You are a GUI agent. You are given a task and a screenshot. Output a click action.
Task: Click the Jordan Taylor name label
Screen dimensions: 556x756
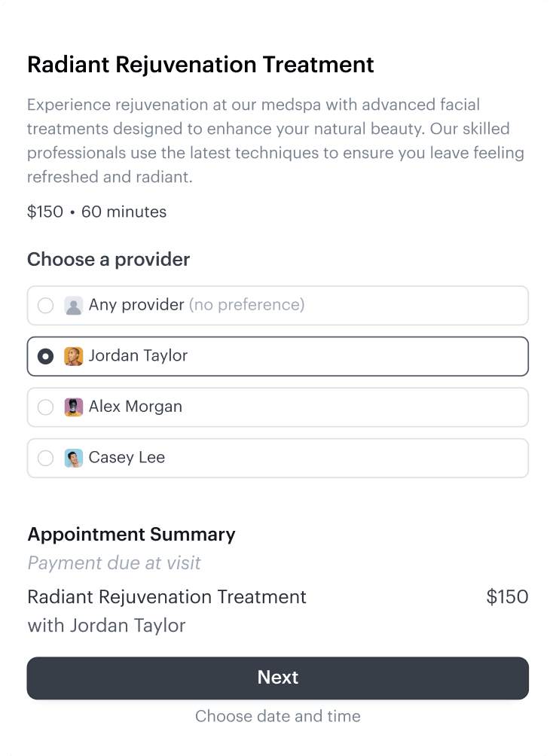(138, 355)
